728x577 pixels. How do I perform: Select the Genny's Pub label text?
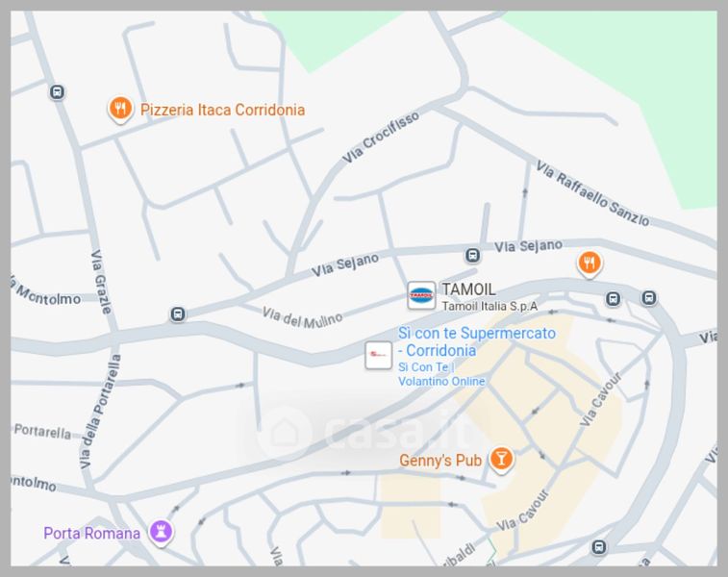(x=440, y=461)
